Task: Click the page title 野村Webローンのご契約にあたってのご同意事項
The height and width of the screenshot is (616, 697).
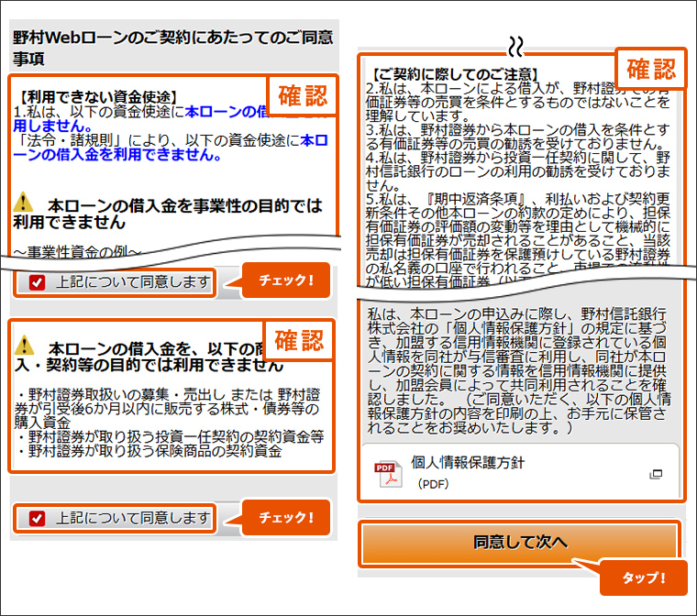Action: [x=173, y=48]
